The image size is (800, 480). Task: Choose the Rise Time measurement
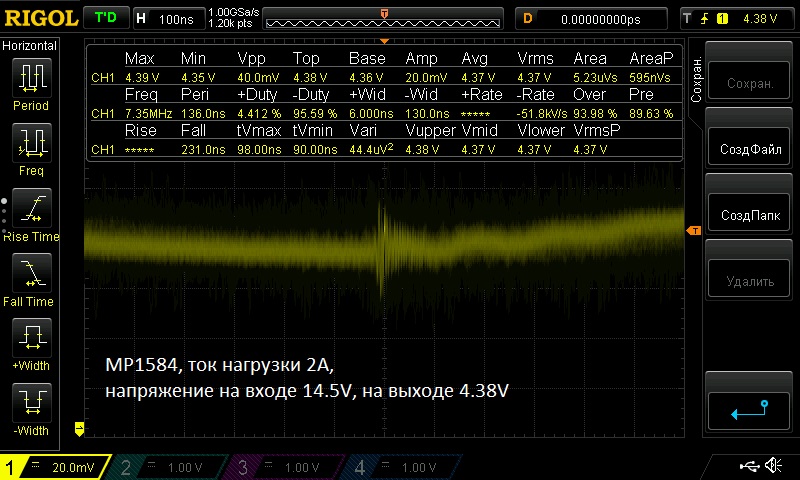click(x=31, y=212)
